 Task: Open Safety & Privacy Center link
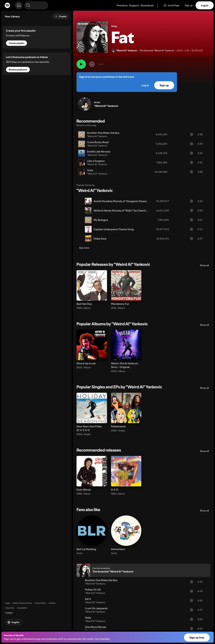tap(22, 603)
